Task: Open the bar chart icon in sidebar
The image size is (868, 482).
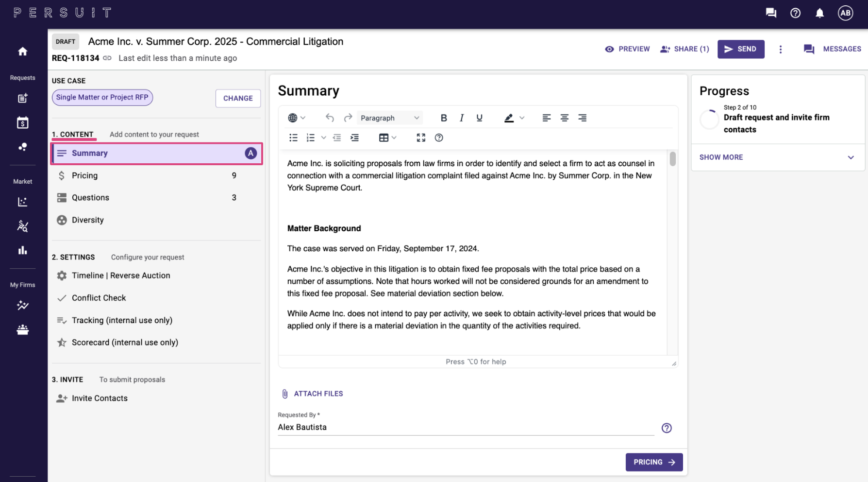Action: [x=22, y=250]
